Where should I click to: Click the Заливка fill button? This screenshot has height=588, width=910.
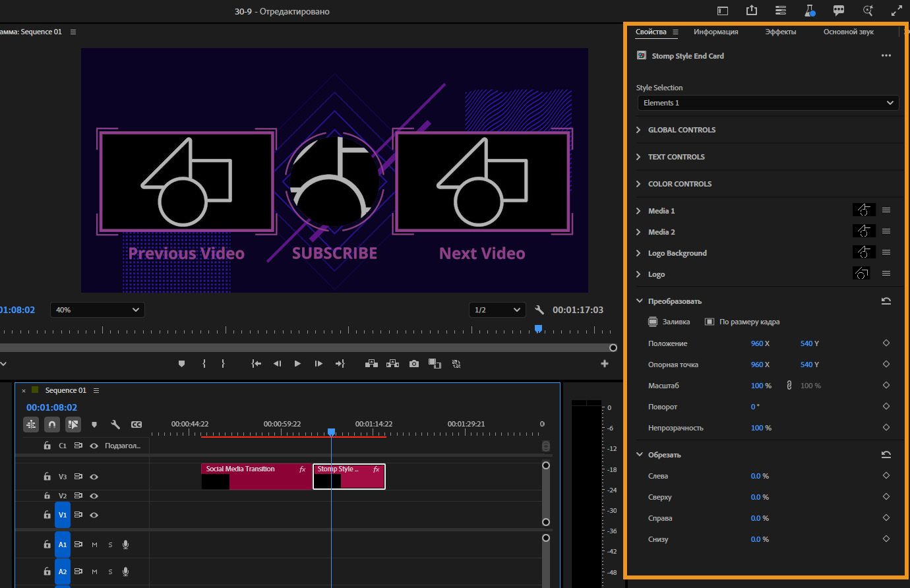pos(669,322)
